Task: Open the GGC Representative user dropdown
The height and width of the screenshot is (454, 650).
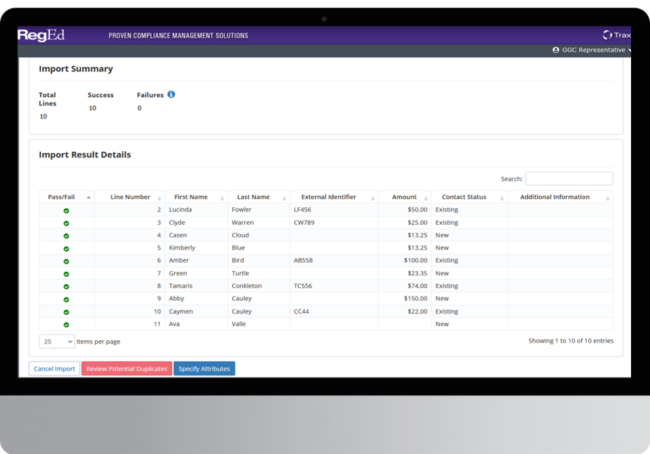Action: 595,50
